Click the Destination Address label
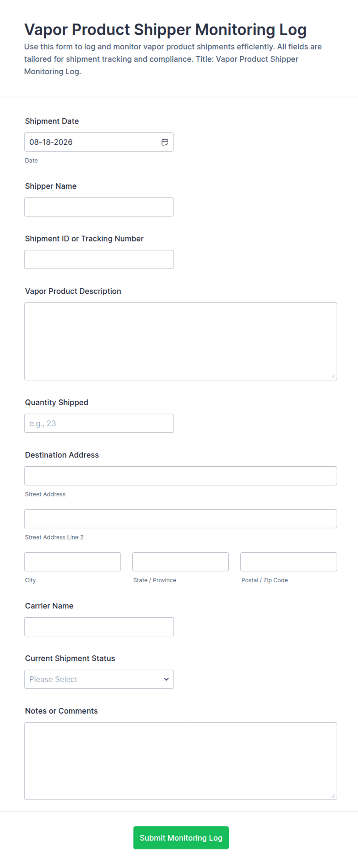This screenshot has height=868, width=358. point(62,455)
